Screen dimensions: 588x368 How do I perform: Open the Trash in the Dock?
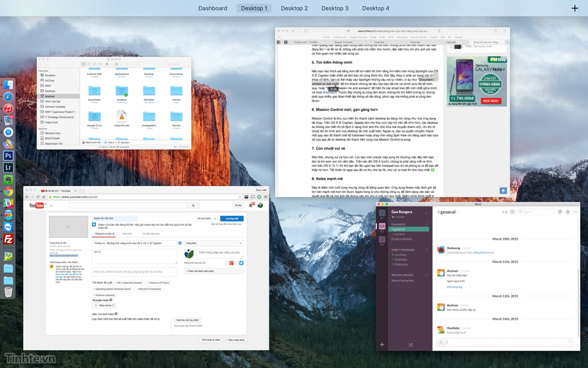point(8,291)
